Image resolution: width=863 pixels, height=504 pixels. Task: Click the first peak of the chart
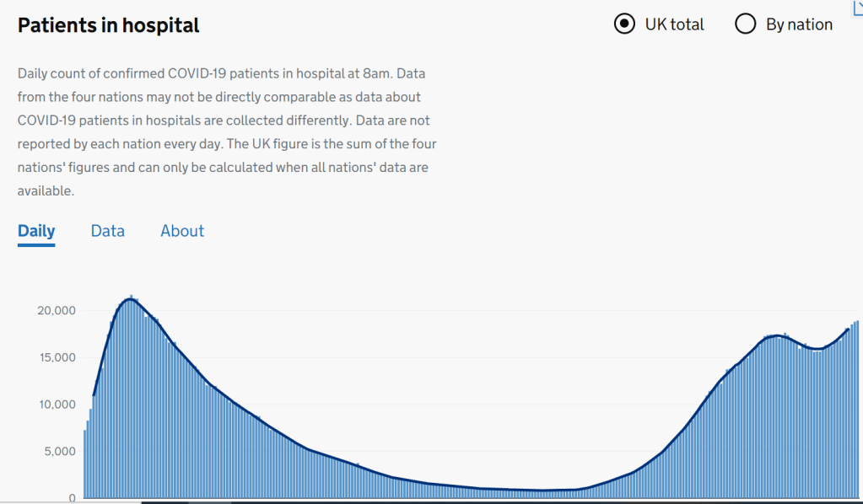[130, 298]
